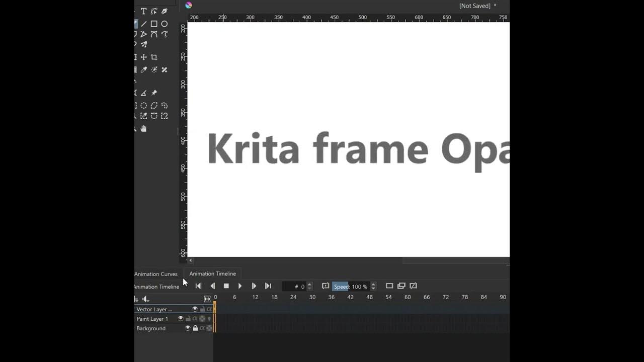Select the Polygonal Selection tool
Image resolution: width=644 pixels, height=362 pixels.
[154, 106]
